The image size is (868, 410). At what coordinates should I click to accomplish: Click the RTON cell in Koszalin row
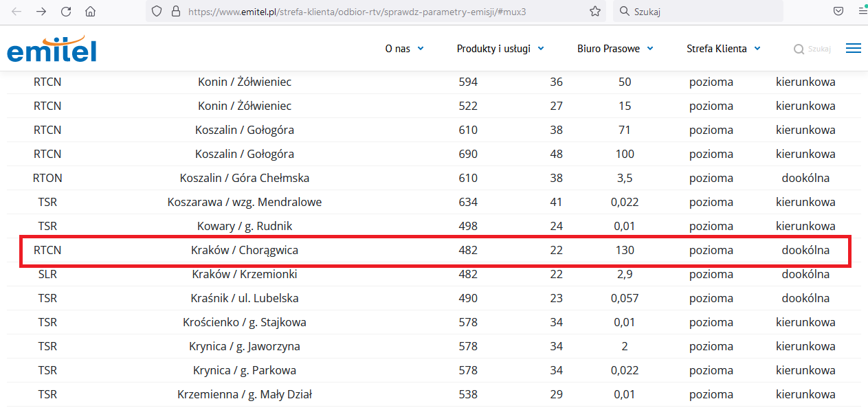coord(47,179)
